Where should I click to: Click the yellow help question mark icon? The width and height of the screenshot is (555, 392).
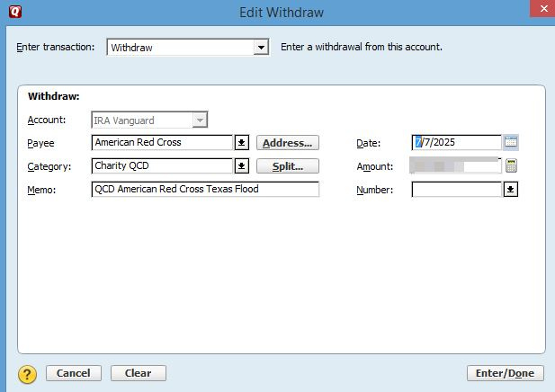click(27, 374)
